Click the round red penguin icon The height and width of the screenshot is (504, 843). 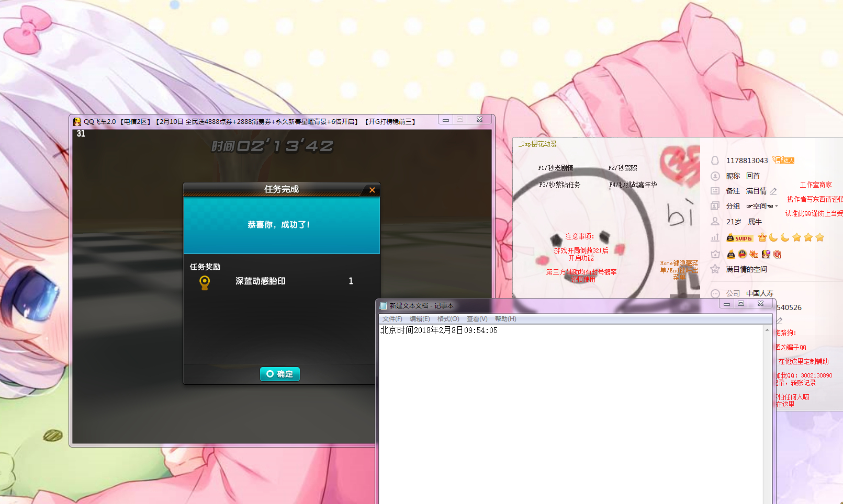pos(742,254)
